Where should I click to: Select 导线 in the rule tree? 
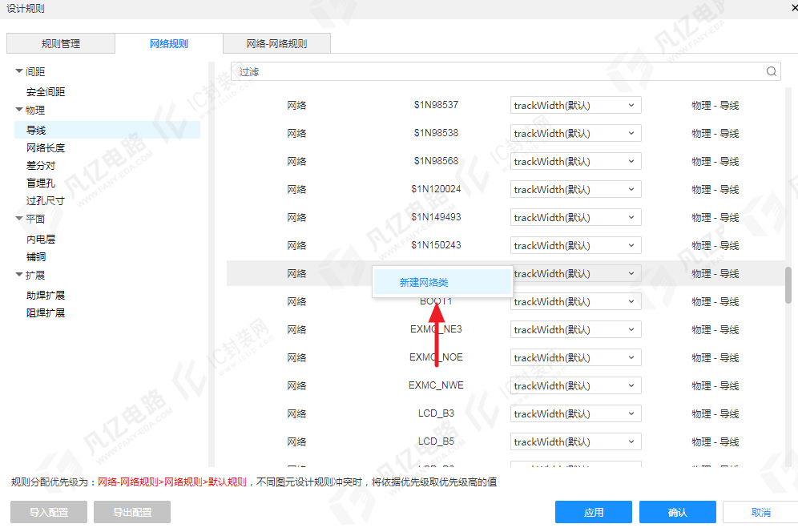coord(107,131)
